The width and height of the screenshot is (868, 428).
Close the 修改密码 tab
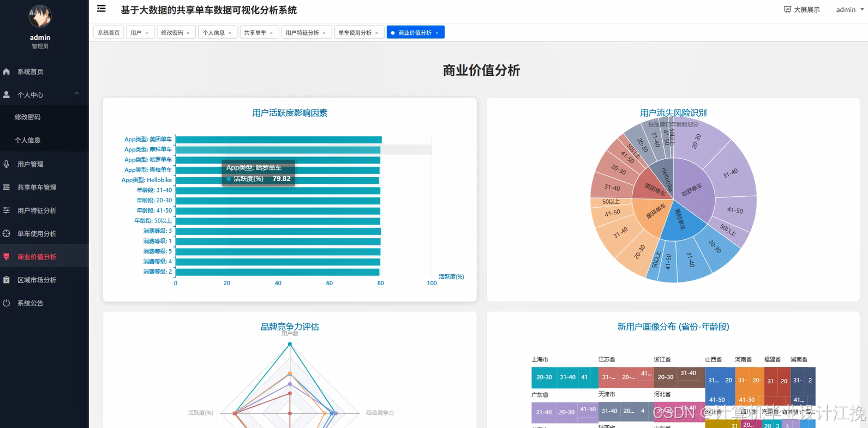[x=188, y=33]
